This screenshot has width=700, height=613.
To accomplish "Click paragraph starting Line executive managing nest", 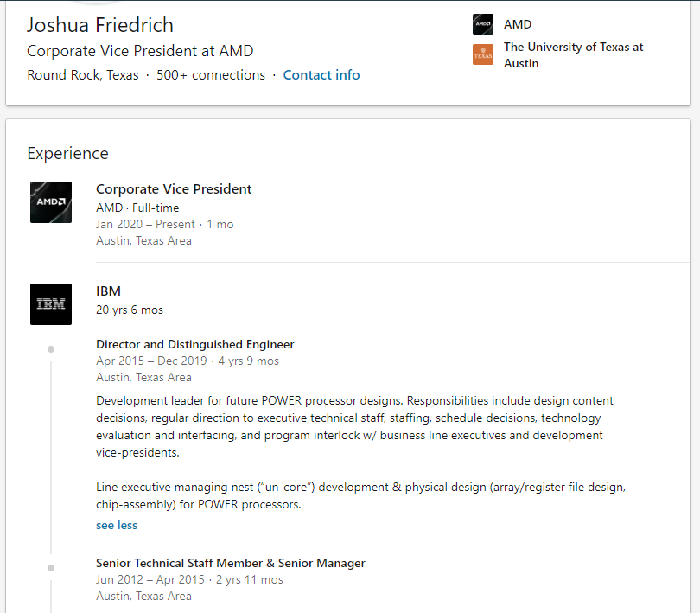I will [360, 495].
